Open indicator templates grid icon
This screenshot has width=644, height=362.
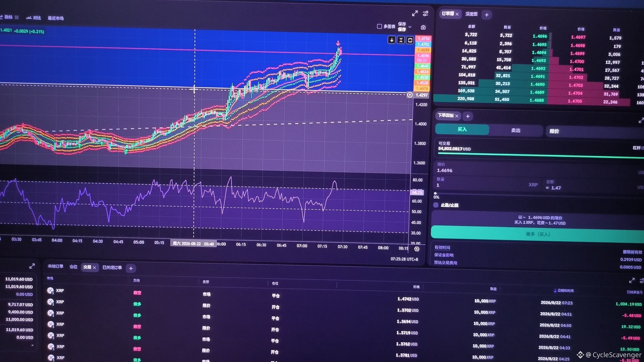17,17
